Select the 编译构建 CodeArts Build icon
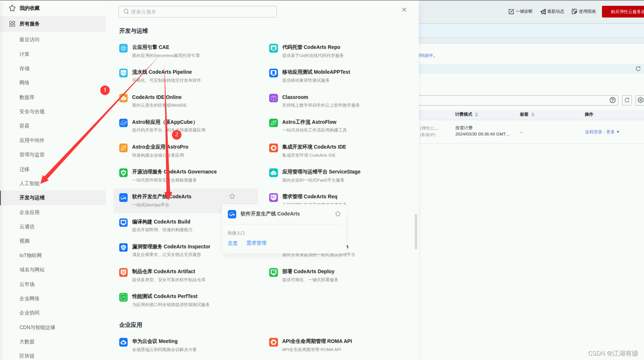This screenshot has height=360, width=644. point(124,222)
